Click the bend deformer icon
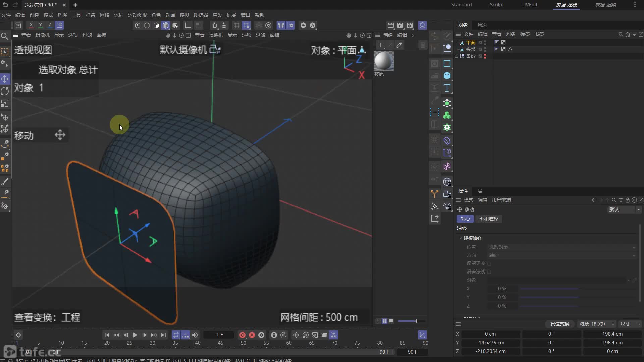 pos(447,141)
